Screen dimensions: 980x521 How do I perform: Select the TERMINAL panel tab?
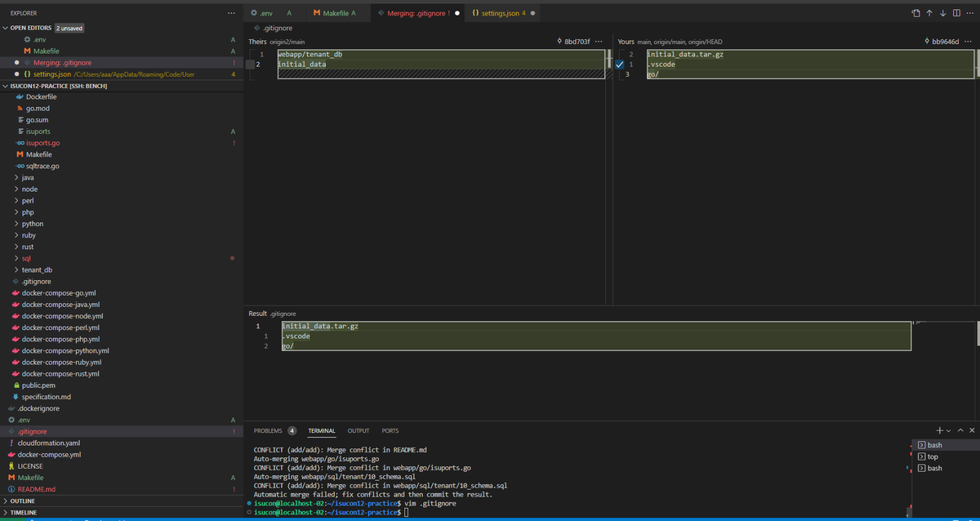(322, 430)
